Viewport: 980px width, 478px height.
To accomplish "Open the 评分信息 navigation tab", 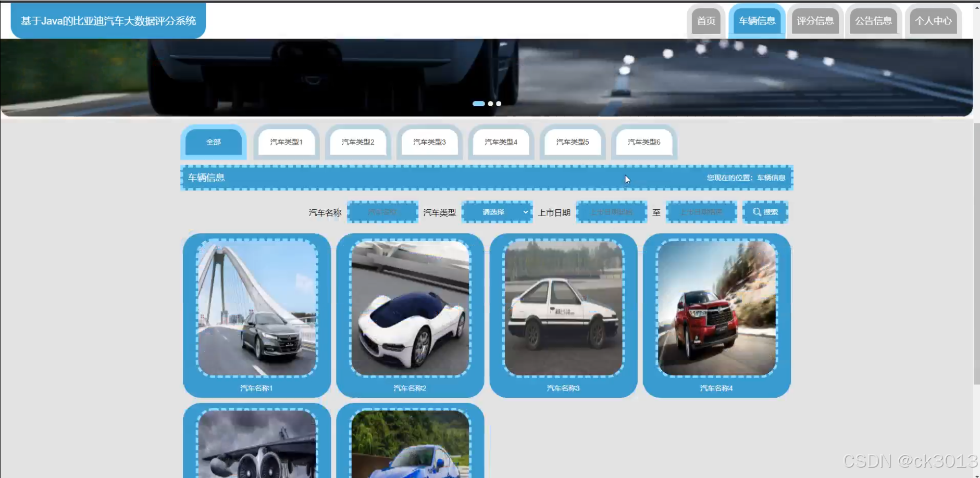I will coord(815,21).
